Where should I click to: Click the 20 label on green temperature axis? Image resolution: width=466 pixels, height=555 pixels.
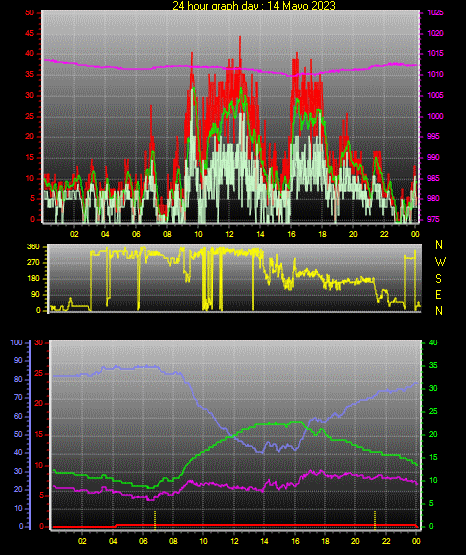433,434
